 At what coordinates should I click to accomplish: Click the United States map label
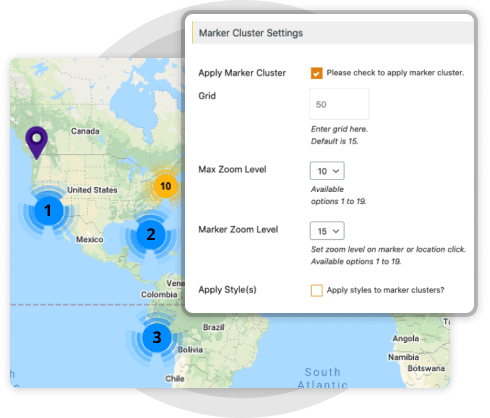(x=92, y=190)
